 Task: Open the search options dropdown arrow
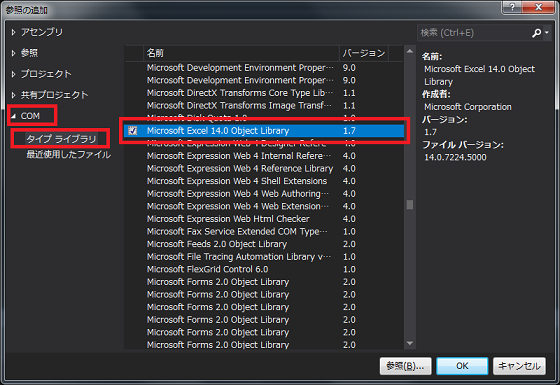point(547,32)
